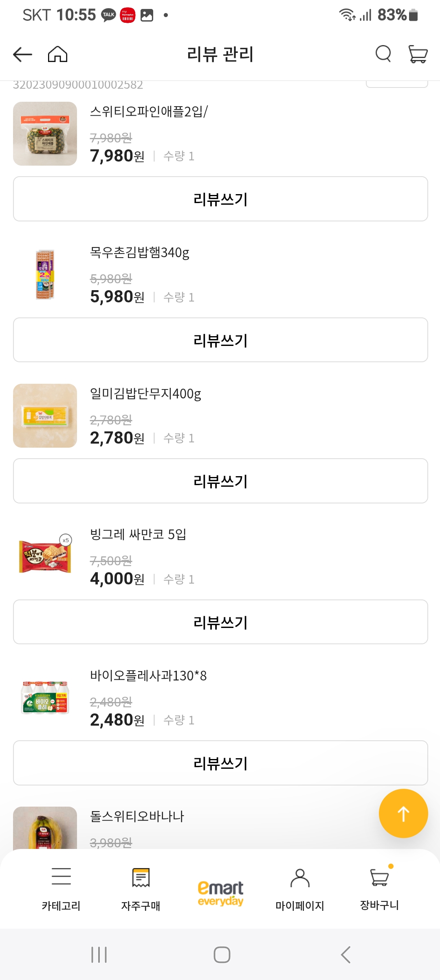
Task: Open 카테고리 menu in bottom bar
Action: click(x=61, y=888)
